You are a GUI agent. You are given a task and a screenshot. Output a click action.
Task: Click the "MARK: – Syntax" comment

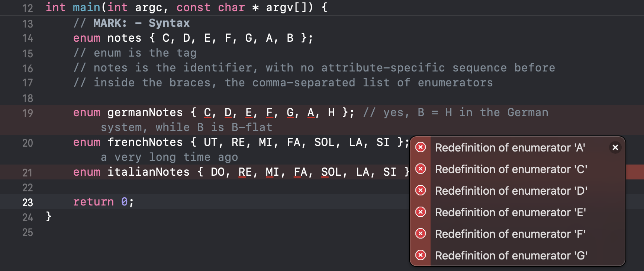(x=141, y=23)
